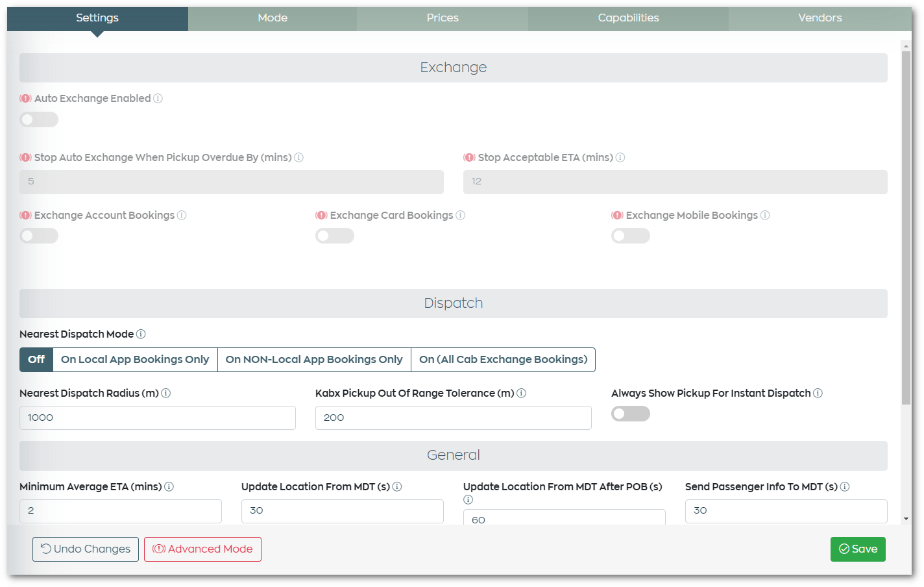Image resolution: width=924 pixels, height=587 pixels.
Task: Click inside the Nearest Dispatch Radius field
Action: point(157,418)
